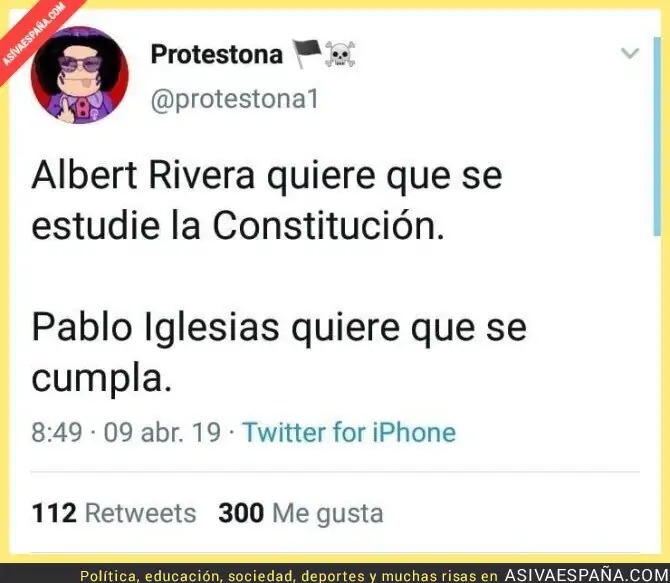This screenshot has width=670, height=583.
Task: Click the divider line above retweet counts
Action: click(x=335, y=472)
